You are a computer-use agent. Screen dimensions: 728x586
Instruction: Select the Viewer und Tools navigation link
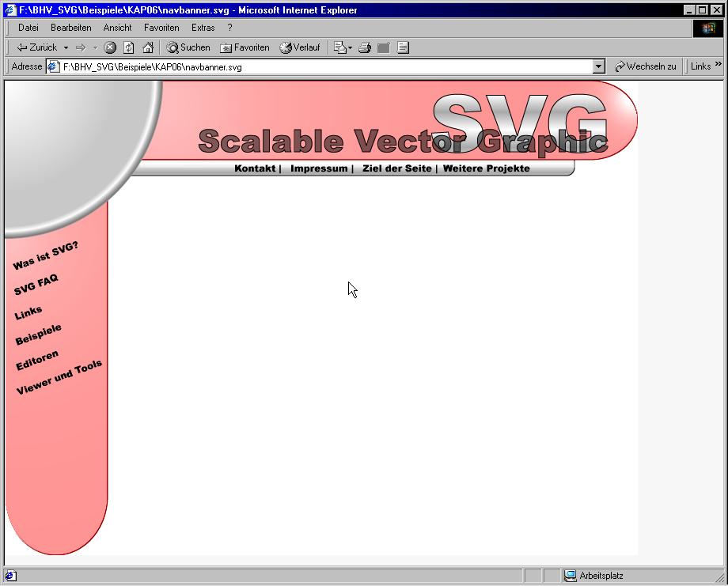(59, 376)
